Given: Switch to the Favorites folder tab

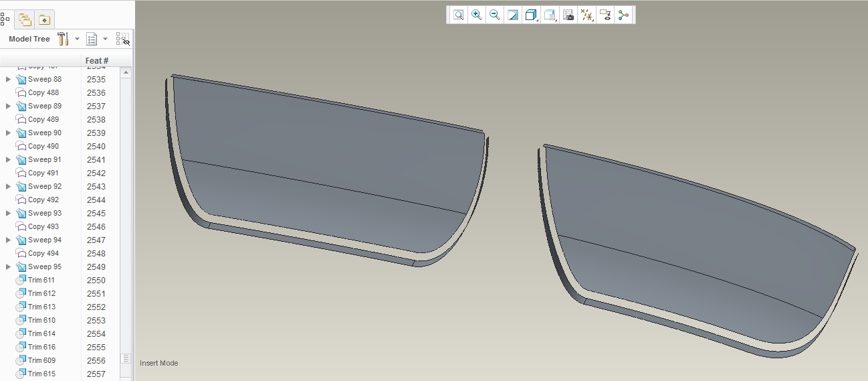Looking at the screenshot, I should [44, 19].
